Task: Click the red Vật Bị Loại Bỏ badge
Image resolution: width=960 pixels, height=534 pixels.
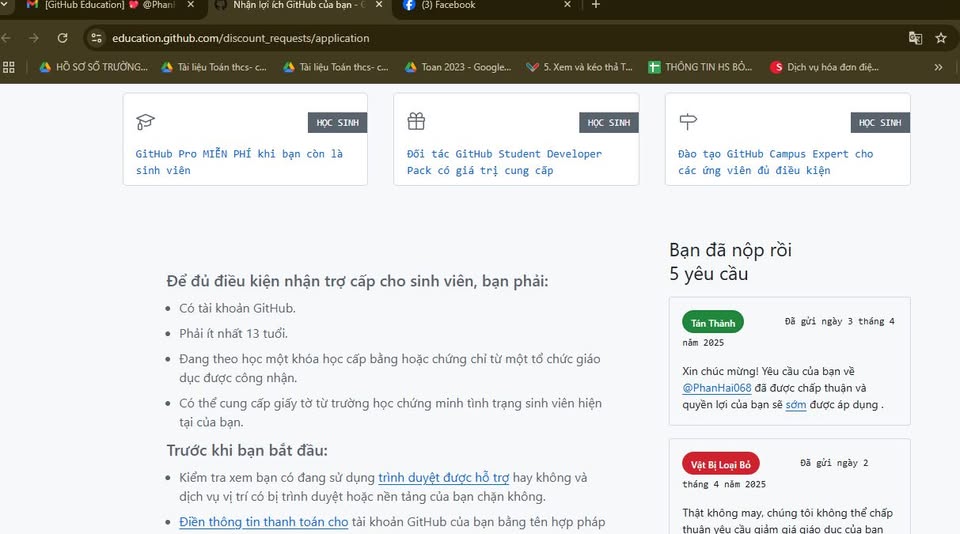Action: [x=721, y=464]
